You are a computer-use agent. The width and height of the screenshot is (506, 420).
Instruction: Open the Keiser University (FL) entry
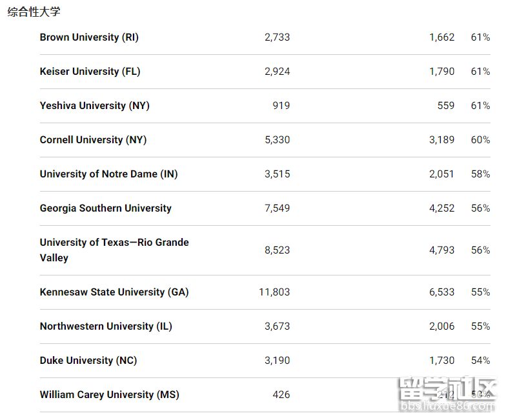(90, 72)
